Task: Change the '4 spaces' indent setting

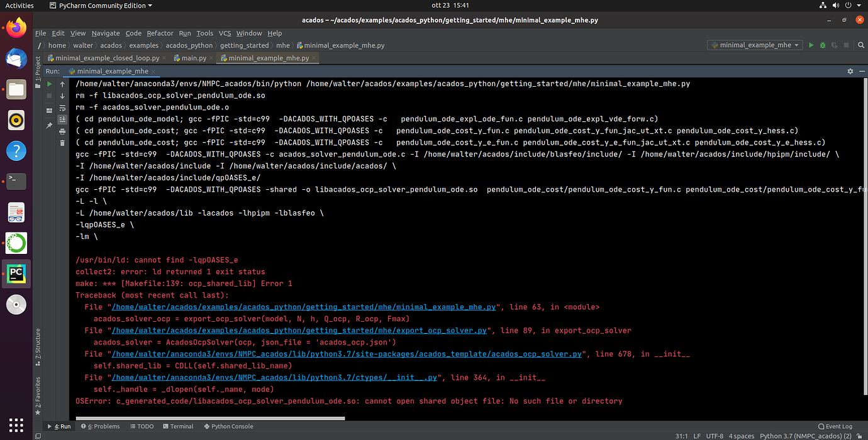Action: click(742, 436)
